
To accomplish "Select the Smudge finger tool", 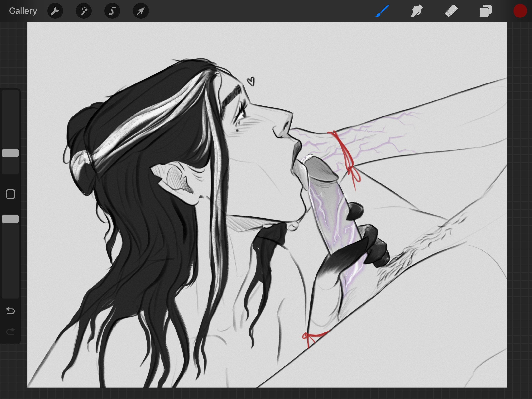I will [x=416, y=11].
